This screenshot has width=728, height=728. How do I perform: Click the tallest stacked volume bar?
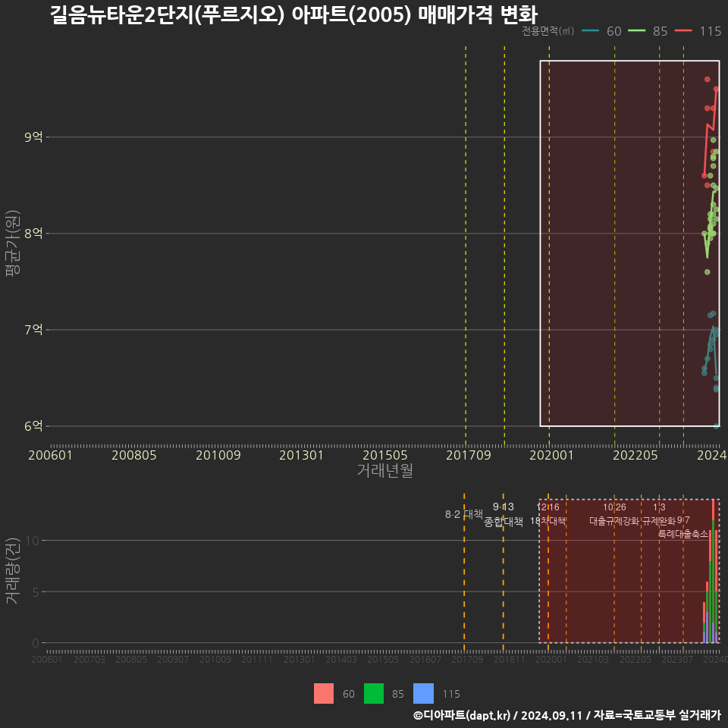[713, 571]
